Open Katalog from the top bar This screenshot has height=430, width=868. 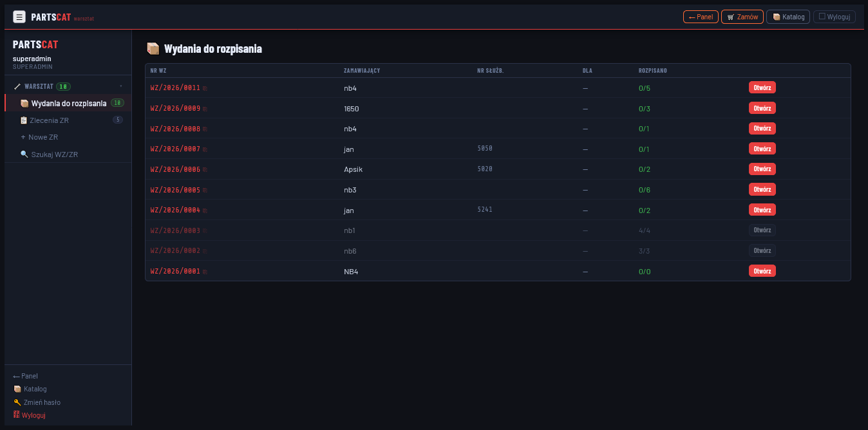coord(788,17)
